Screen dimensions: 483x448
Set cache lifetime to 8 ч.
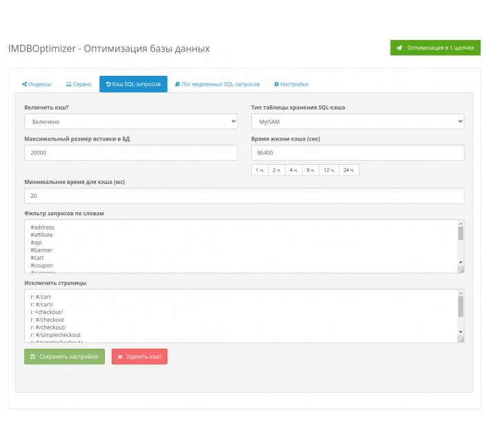pos(310,170)
